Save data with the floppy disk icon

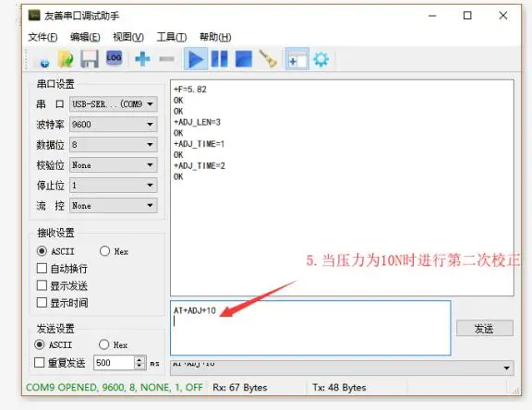point(90,59)
